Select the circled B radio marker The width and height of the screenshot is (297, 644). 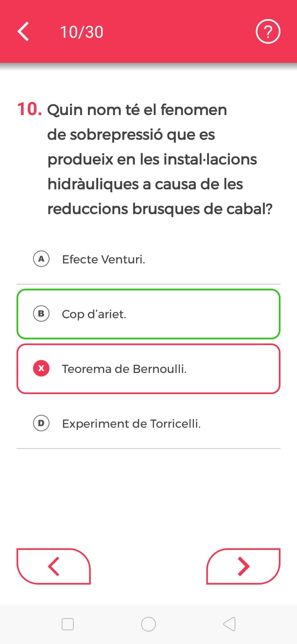(41, 314)
